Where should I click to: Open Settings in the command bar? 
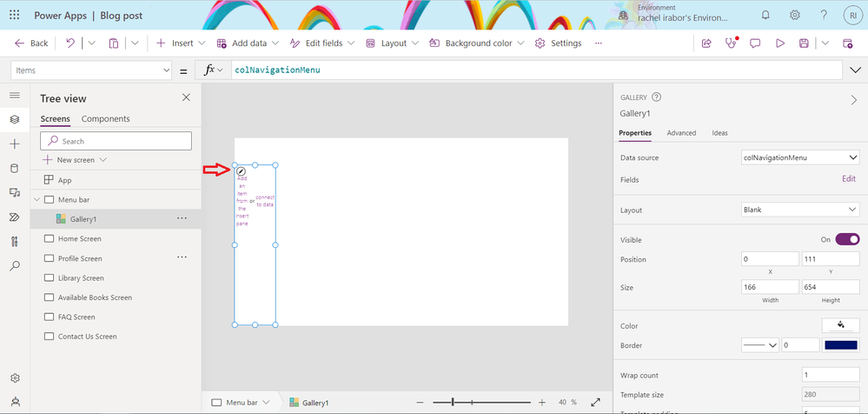click(x=558, y=43)
